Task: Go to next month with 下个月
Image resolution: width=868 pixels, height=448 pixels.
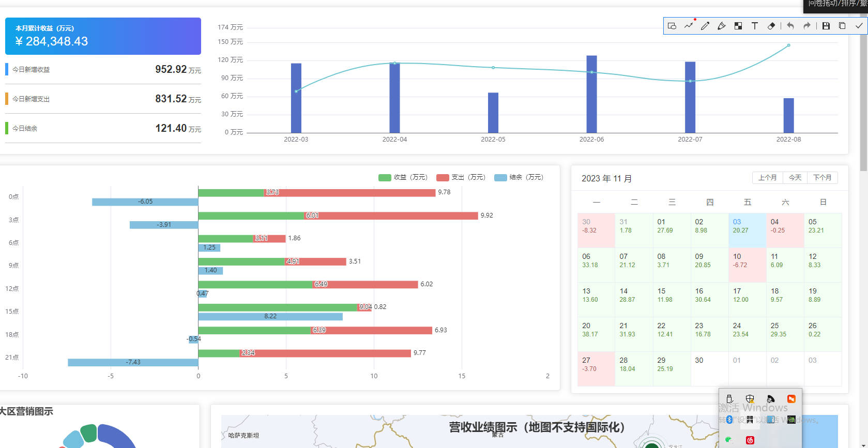Action: click(823, 178)
